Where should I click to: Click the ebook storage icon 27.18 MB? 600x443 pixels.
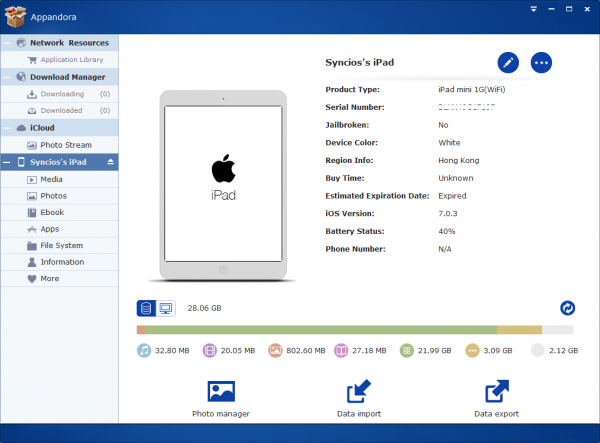click(341, 350)
